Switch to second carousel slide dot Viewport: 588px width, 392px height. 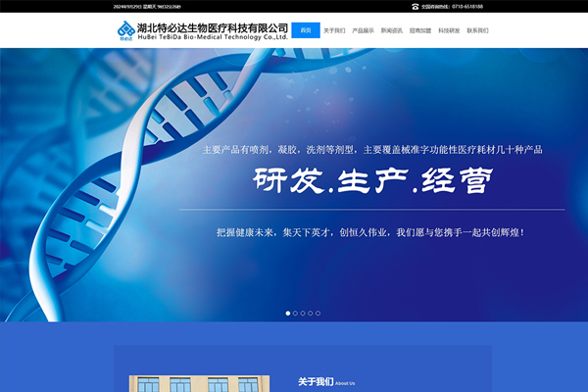295,314
